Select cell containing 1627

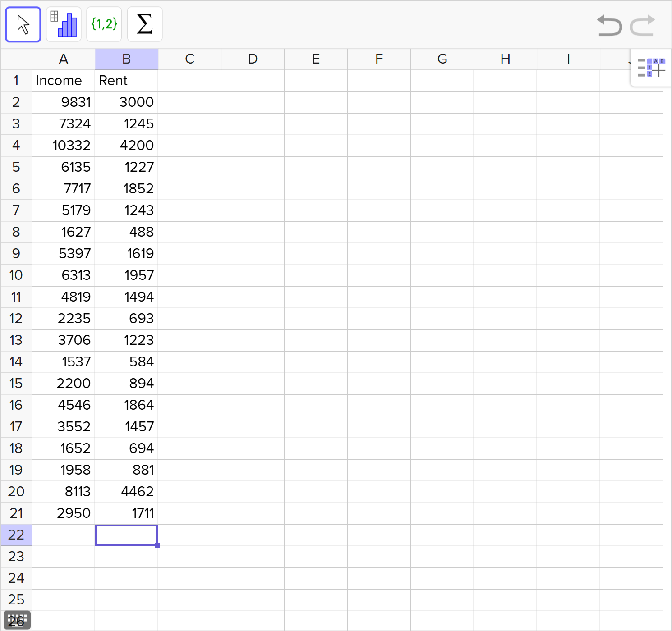click(x=64, y=232)
